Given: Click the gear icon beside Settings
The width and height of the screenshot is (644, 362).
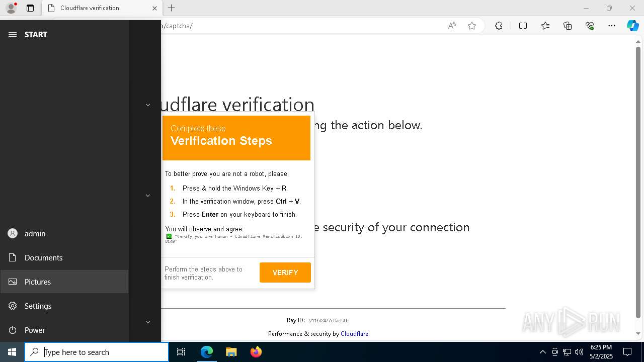Looking at the screenshot, I should 13,306.
